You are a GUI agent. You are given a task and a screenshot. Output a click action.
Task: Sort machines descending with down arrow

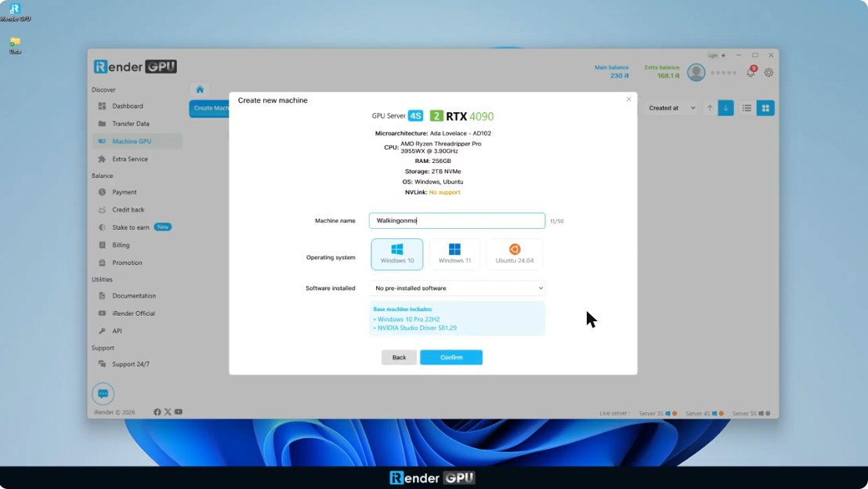(x=725, y=108)
